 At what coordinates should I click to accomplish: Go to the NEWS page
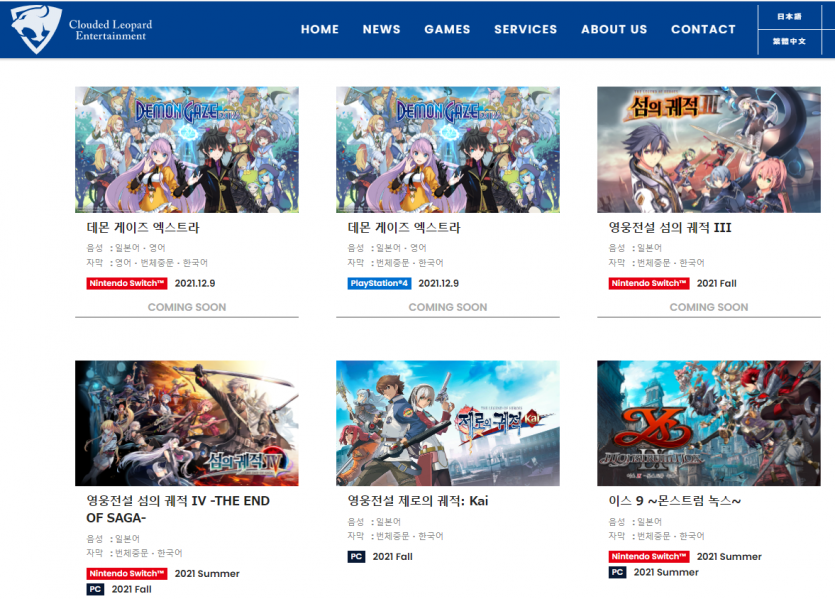tap(381, 29)
